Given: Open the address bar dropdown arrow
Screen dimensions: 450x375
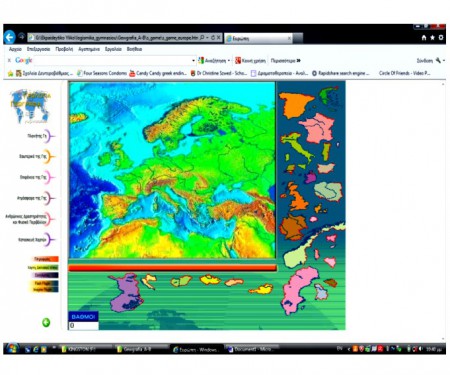Looking at the screenshot, I should [207, 38].
